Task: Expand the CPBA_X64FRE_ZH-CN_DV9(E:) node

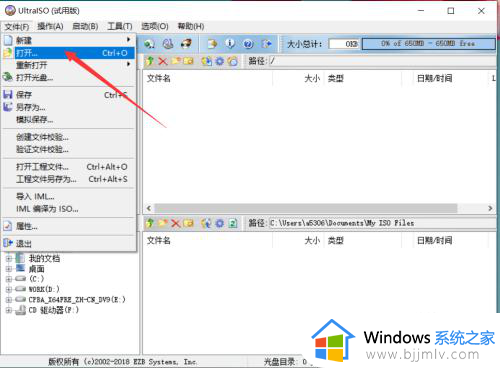Action: pos(9,300)
